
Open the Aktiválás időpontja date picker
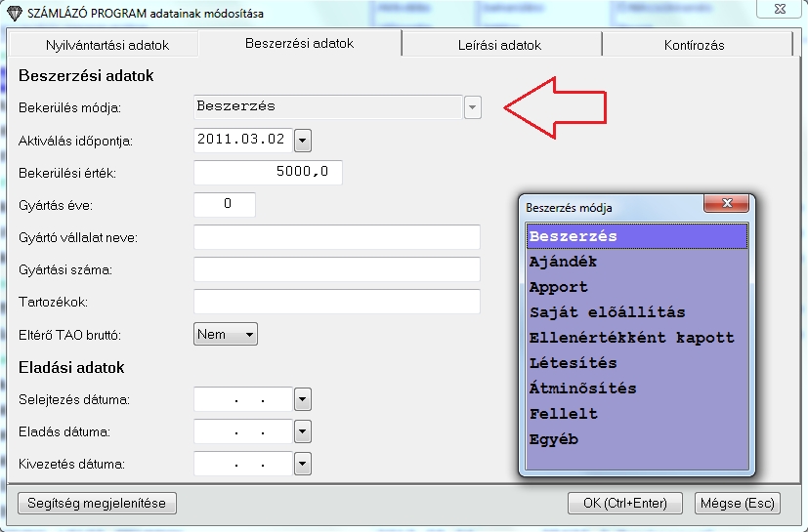coord(302,141)
